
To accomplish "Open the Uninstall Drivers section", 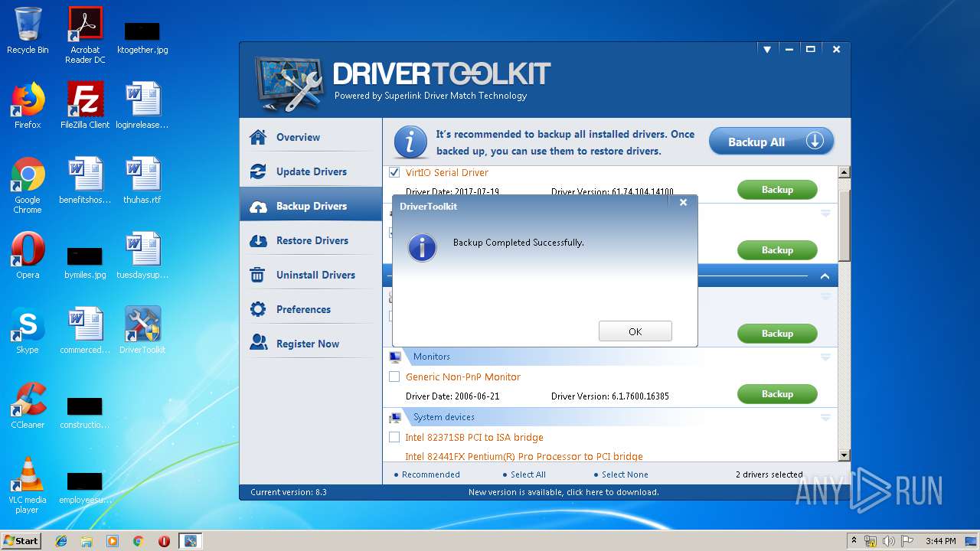I will point(311,275).
